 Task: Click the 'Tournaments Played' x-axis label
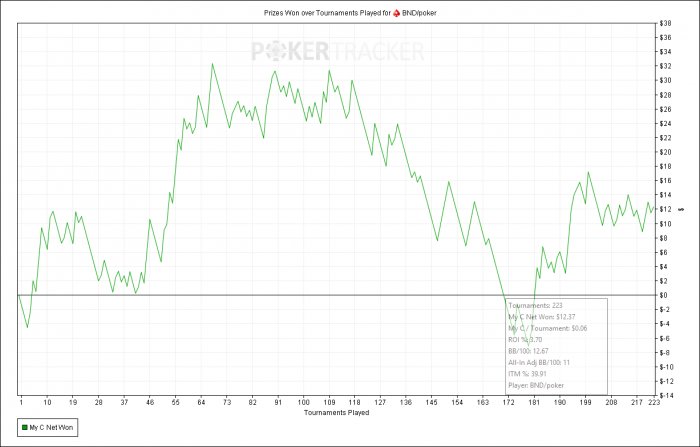(x=337, y=413)
